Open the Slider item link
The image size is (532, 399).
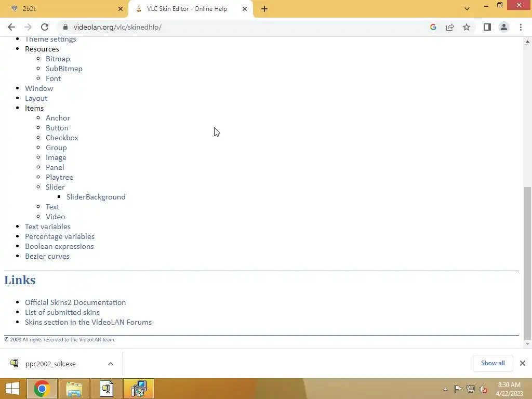(x=55, y=187)
